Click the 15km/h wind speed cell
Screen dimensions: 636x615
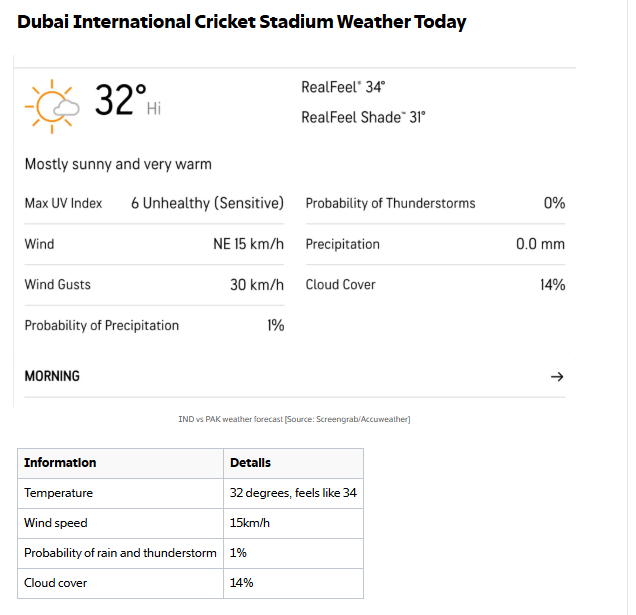coord(293,523)
